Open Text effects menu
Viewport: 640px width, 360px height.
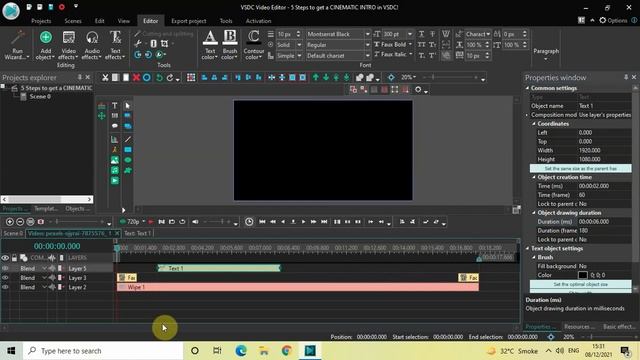(115, 45)
